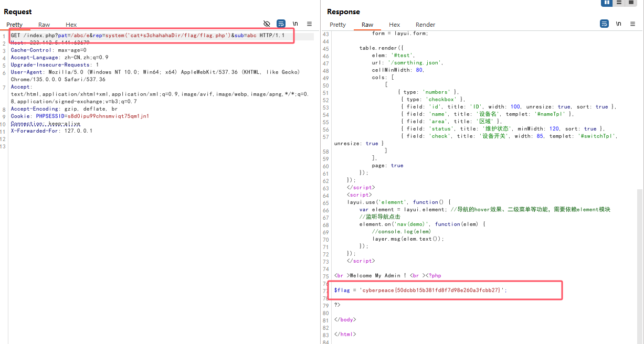This screenshot has width=644, height=344.
Task: Select the Response Hex tab
Action: [395, 25]
